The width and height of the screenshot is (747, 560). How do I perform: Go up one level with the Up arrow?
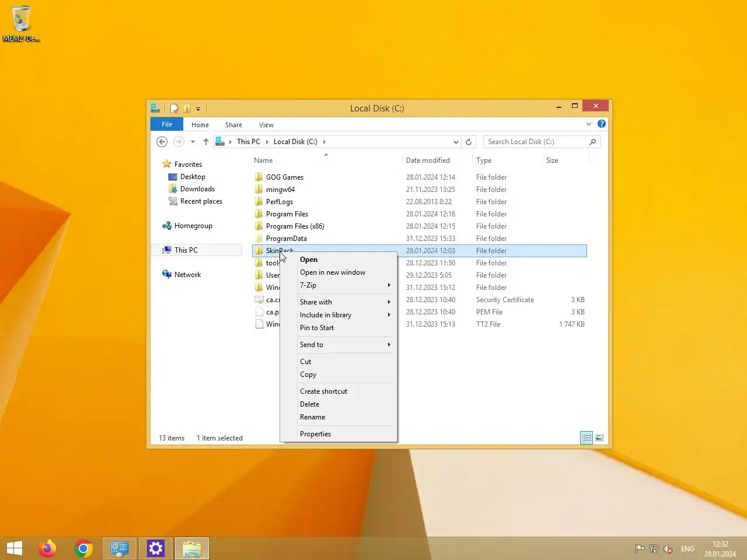pyautogui.click(x=205, y=142)
